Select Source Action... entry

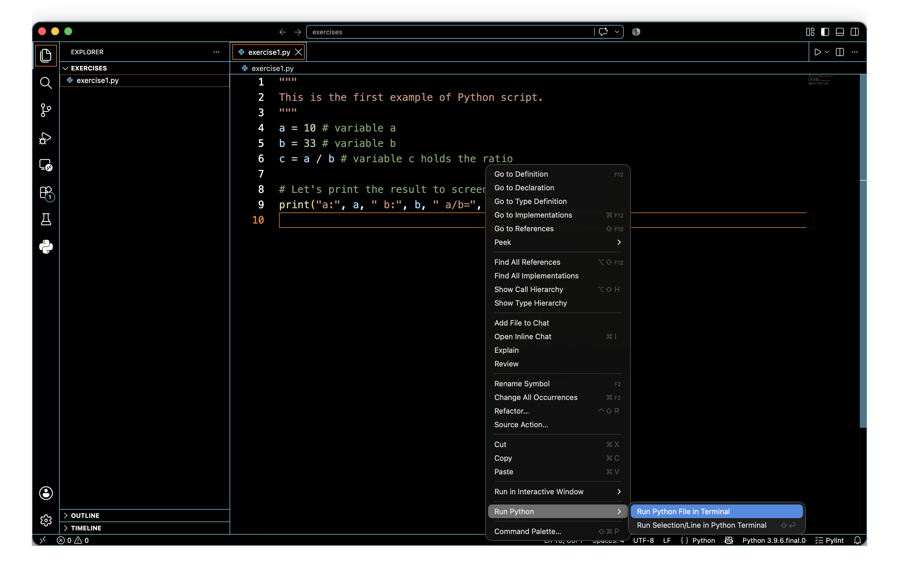[557, 424]
